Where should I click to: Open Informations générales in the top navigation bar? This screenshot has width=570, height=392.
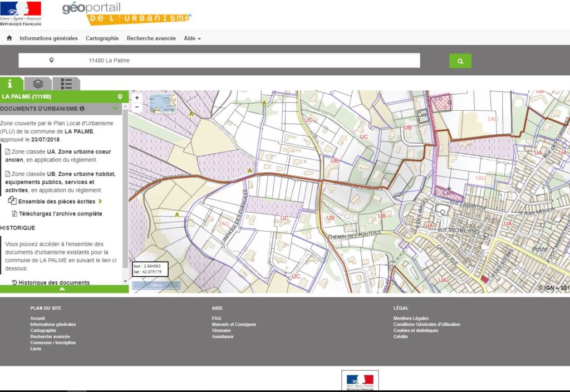point(49,38)
